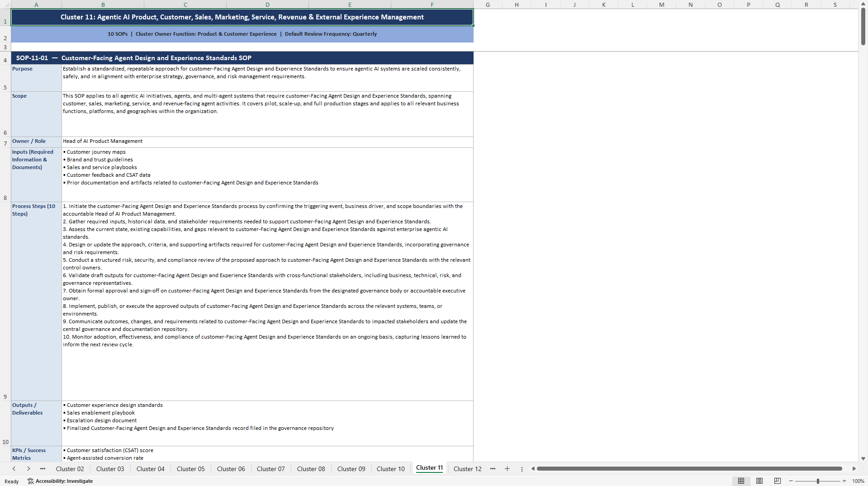Select column M header
The width and height of the screenshot is (868, 486).
tap(661, 5)
